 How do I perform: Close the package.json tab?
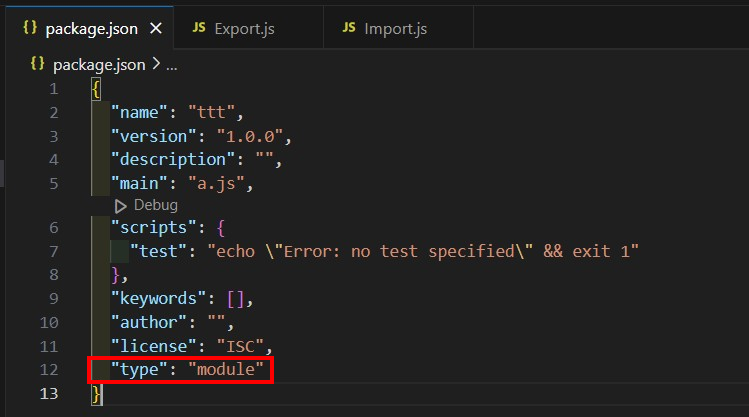(x=156, y=29)
